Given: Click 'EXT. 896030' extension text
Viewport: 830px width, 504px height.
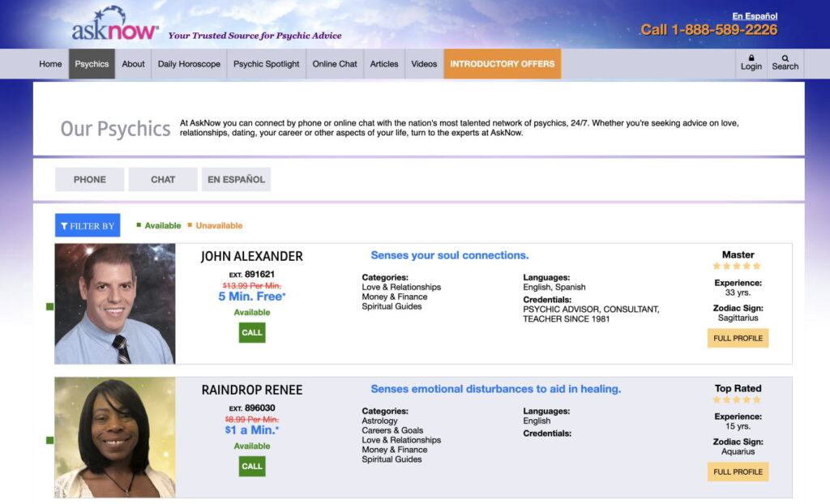Looking at the screenshot, I should pyautogui.click(x=252, y=408).
